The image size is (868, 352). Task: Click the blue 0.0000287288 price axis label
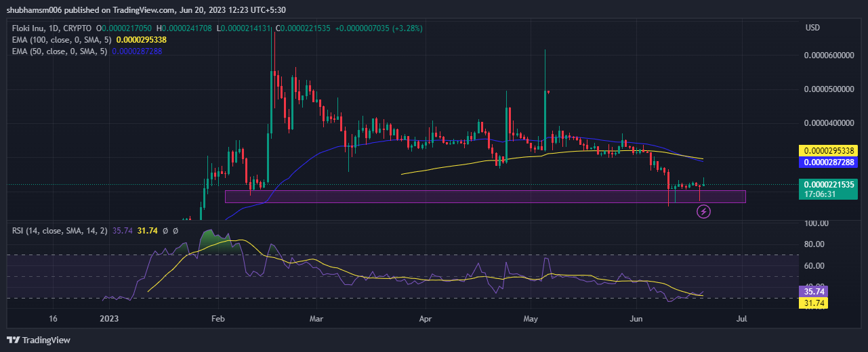828,162
